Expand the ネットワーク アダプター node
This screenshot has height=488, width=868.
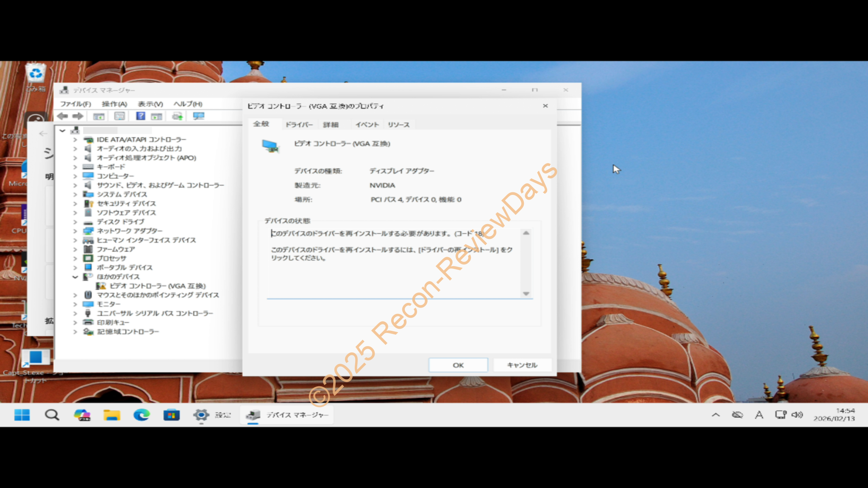75,231
